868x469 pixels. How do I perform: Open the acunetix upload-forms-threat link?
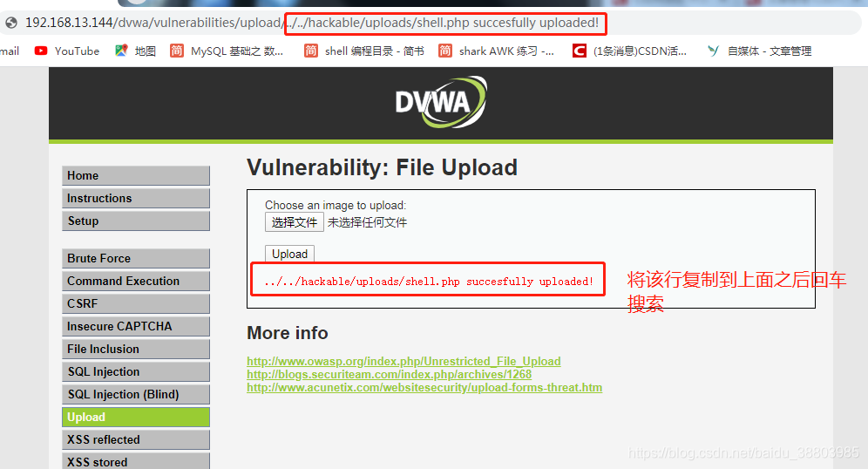[x=424, y=388]
